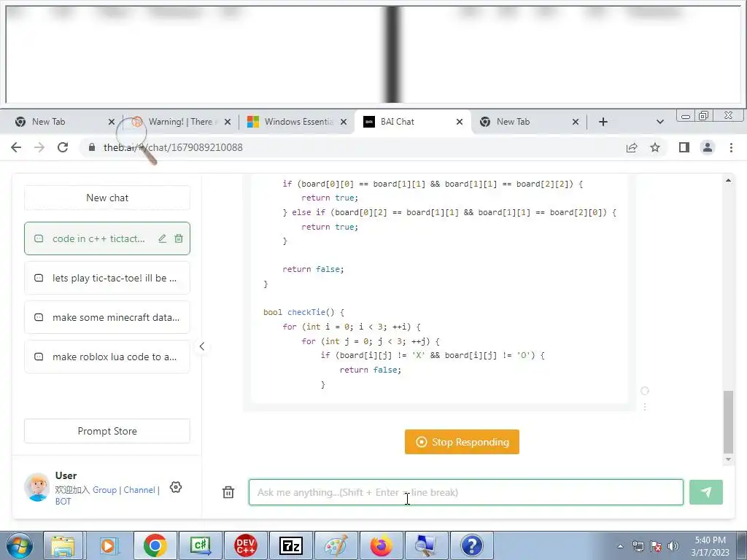The width and height of the screenshot is (747, 560).
Task: Stop the bot from responding
Action: pyautogui.click(x=462, y=442)
